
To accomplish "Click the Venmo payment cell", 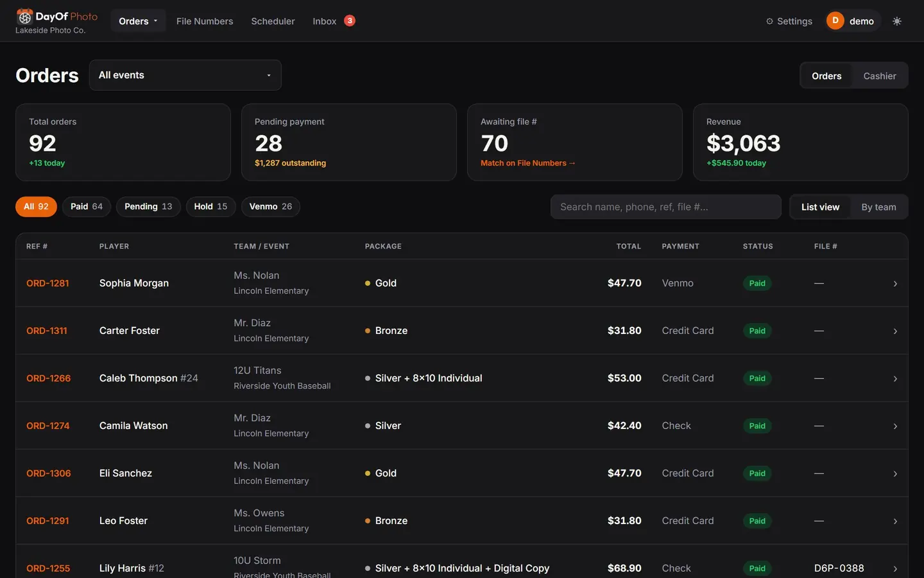I will [x=678, y=283].
